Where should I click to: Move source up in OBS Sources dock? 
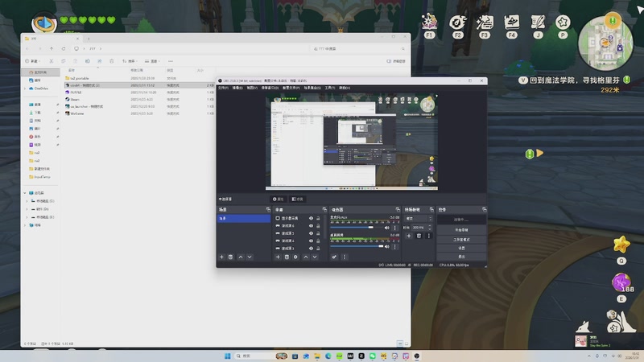[x=306, y=257]
